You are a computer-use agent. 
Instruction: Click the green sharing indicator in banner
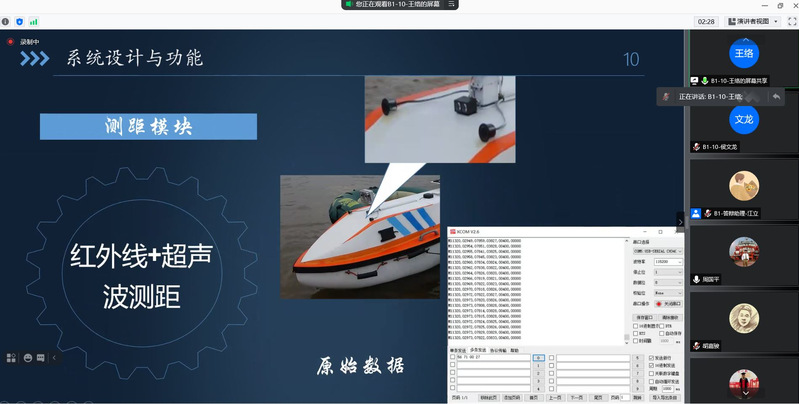(349, 4)
